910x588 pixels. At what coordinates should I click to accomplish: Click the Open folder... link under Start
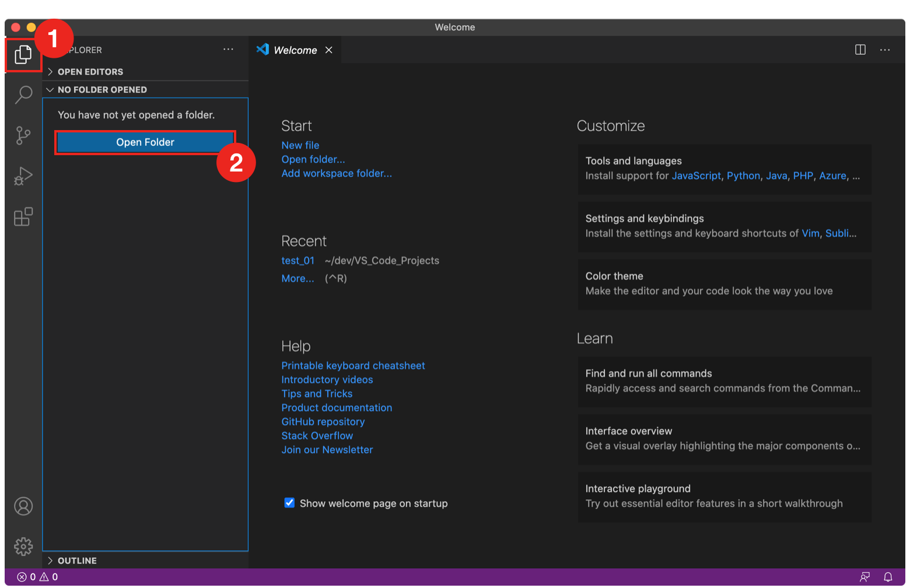(x=313, y=159)
